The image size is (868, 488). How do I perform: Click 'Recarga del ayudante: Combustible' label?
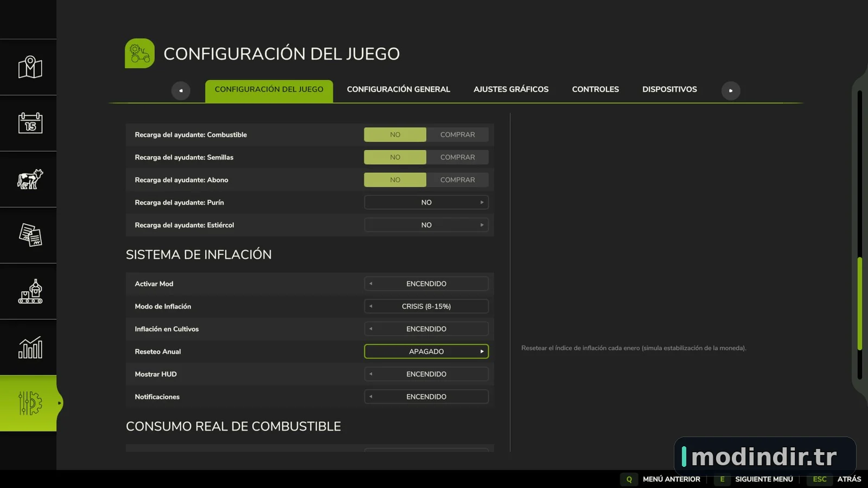pos(191,134)
